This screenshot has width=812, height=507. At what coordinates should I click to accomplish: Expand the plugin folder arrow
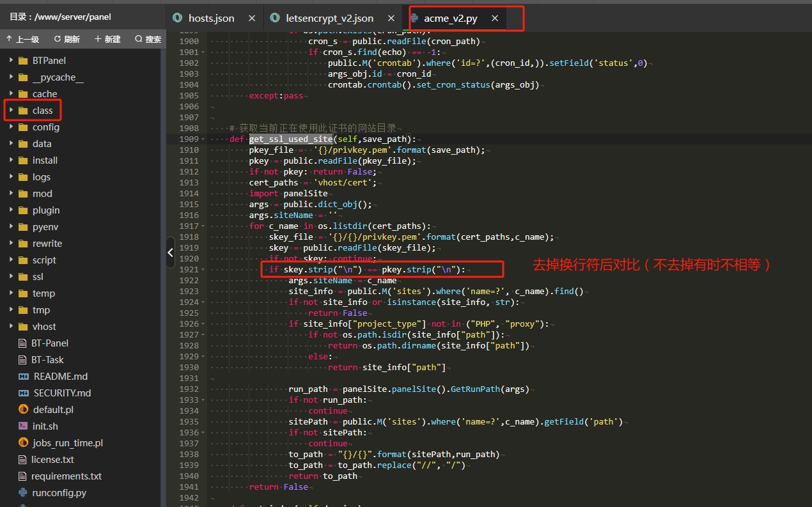(x=11, y=210)
